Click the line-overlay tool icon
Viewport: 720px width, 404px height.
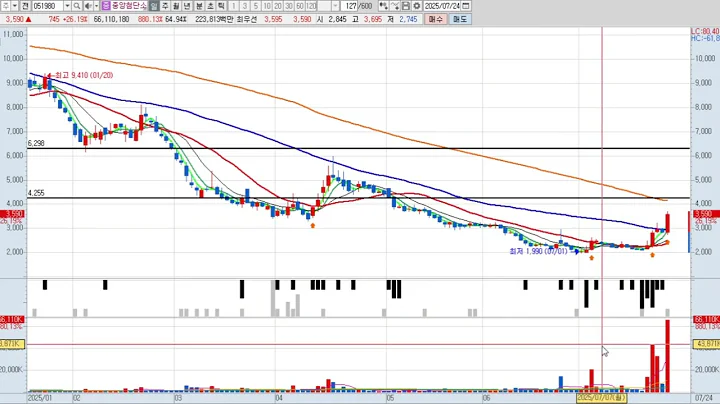pyautogui.click(x=394, y=6)
